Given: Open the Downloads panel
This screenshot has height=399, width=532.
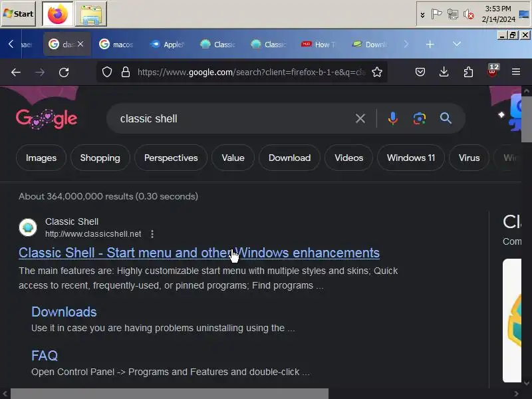Looking at the screenshot, I should [444, 72].
